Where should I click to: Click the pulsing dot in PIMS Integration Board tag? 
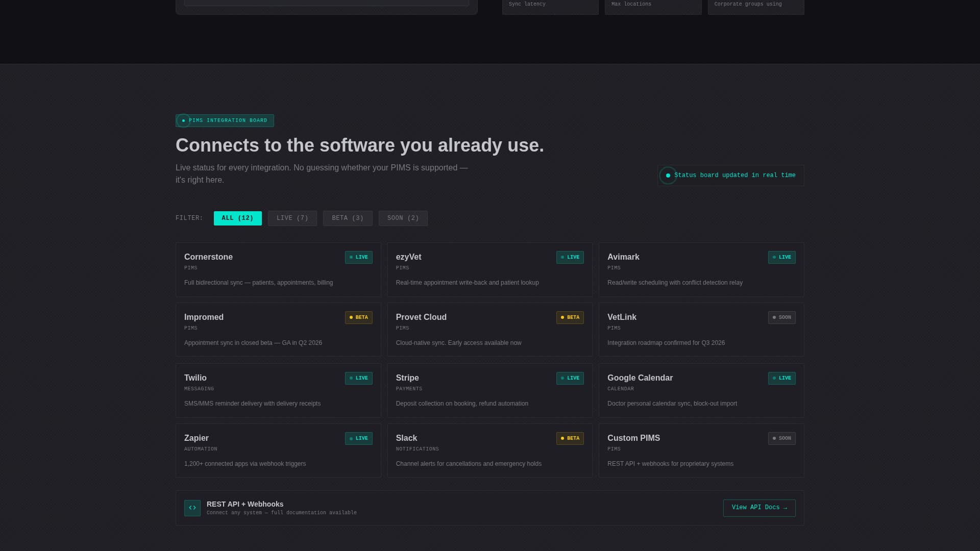pos(183,121)
